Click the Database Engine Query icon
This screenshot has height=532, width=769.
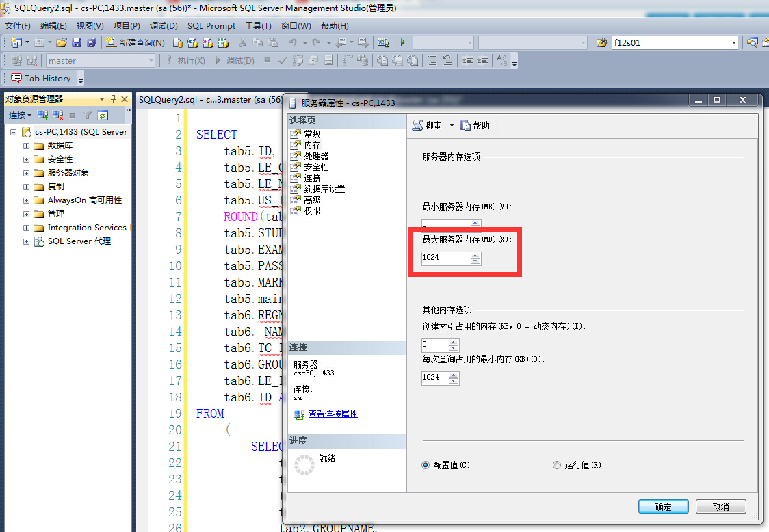[177, 42]
